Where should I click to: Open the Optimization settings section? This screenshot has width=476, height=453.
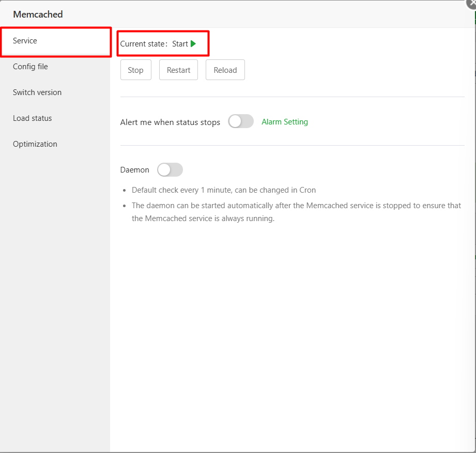(35, 144)
